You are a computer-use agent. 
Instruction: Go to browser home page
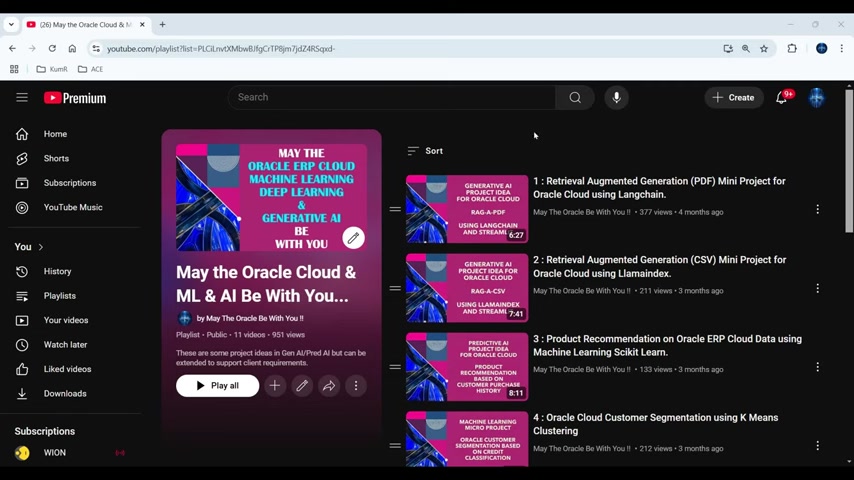(72, 48)
